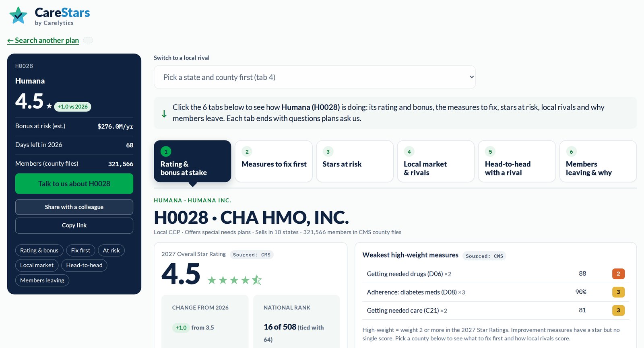Select 'Adherence: diabetes meds (D08)' measure row
Image resolution: width=644 pixels, height=348 pixels.
[495, 292]
